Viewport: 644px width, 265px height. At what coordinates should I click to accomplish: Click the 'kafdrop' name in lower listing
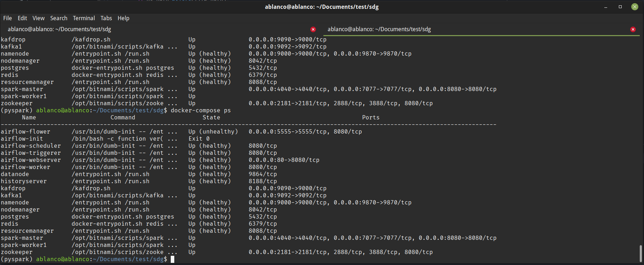click(x=13, y=188)
